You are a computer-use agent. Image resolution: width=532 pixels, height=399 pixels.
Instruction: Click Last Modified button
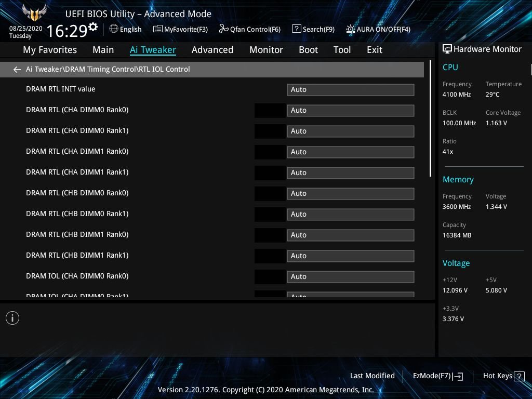(372, 376)
